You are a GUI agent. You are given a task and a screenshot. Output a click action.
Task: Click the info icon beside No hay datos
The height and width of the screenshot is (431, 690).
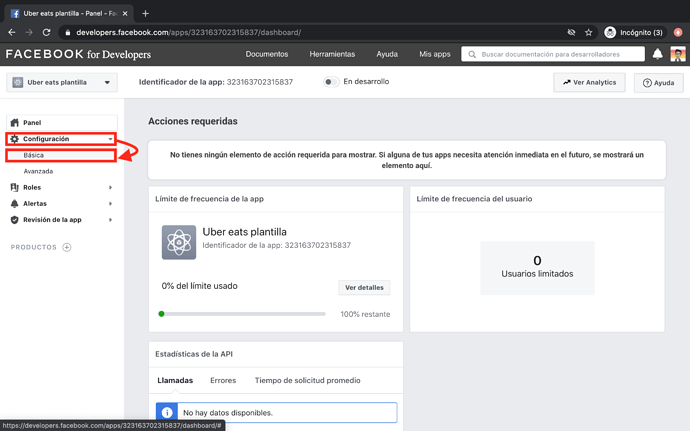click(167, 413)
